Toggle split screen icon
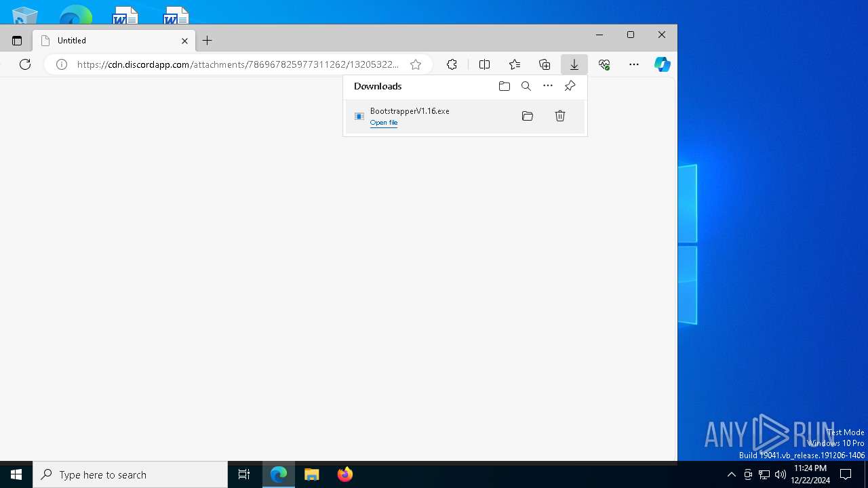 484,64
